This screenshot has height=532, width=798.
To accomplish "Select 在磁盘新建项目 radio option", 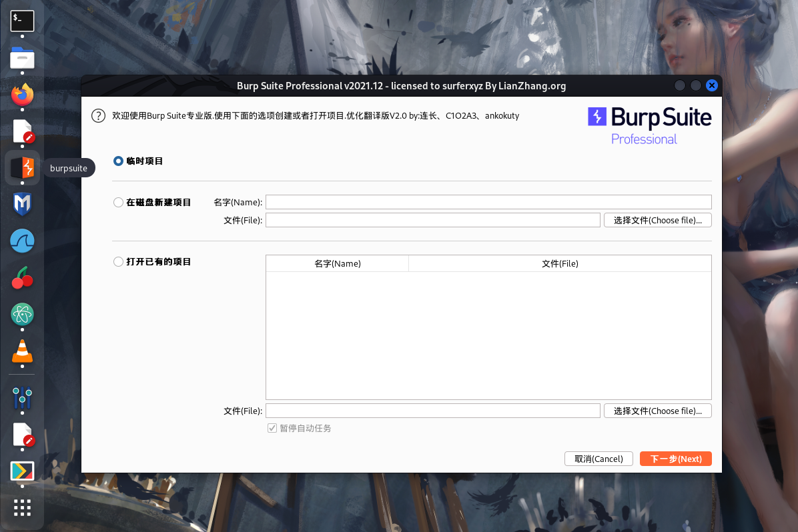I will (x=118, y=203).
